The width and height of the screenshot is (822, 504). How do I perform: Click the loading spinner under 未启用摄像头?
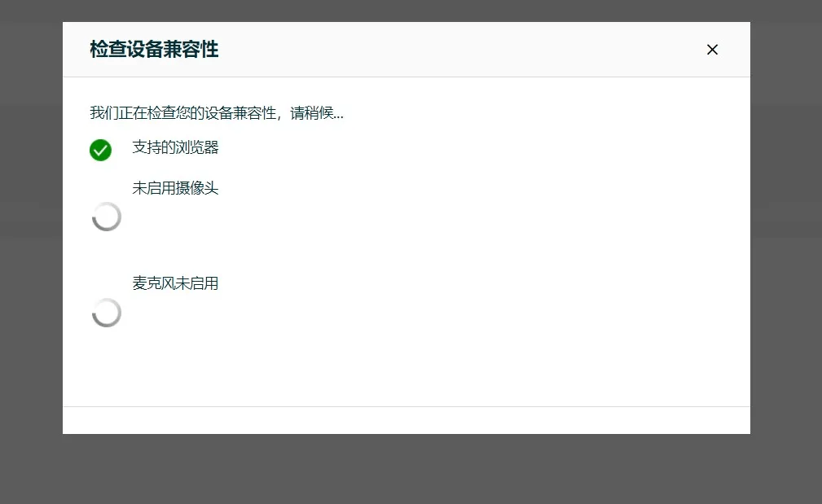[x=107, y=217]
